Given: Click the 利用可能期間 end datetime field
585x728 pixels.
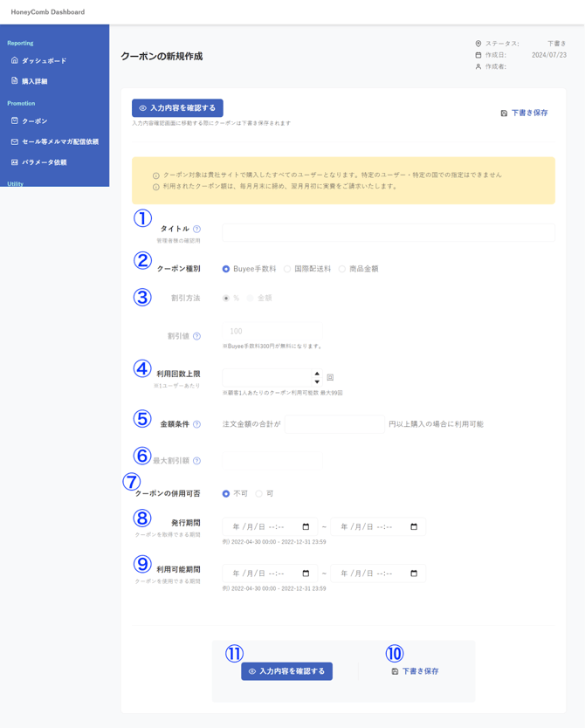Looking at the screenshot, I should point(378,573).
